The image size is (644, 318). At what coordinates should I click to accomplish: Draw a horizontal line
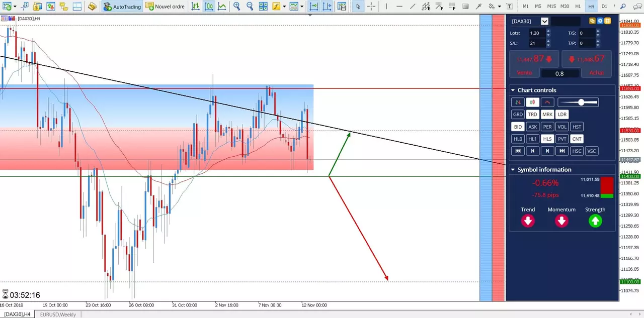[x=399, y=7]
